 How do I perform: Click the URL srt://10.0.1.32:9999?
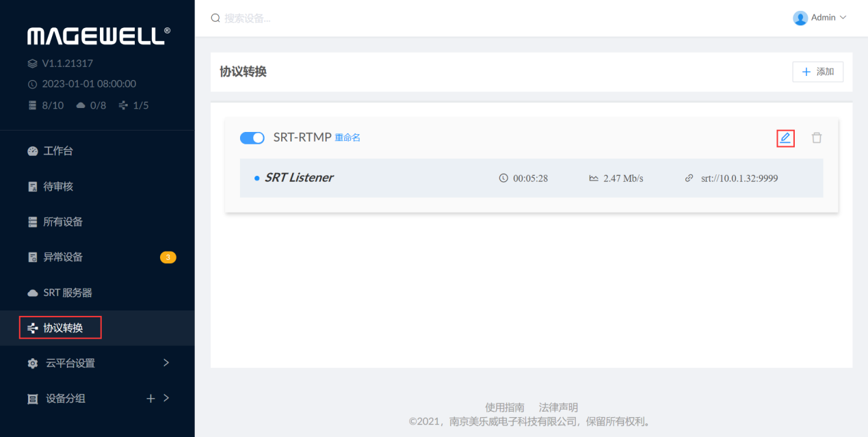739,178
